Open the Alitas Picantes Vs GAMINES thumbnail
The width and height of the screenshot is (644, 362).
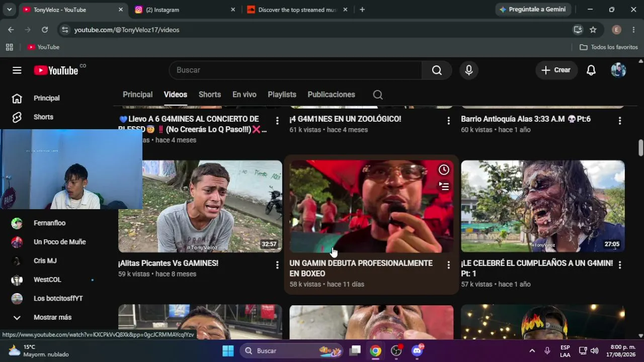coord(200,206)
